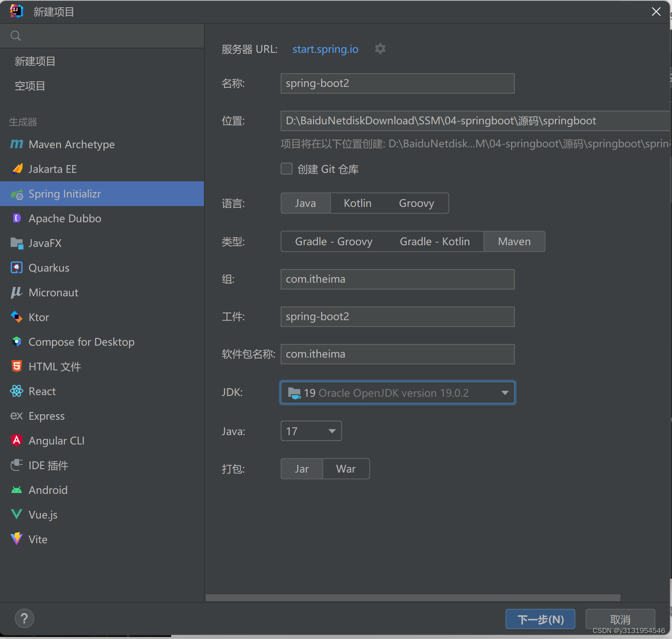The image size is (672, 639).
Task: Click the Micronaut mu icon
Action: click(17, 292)
